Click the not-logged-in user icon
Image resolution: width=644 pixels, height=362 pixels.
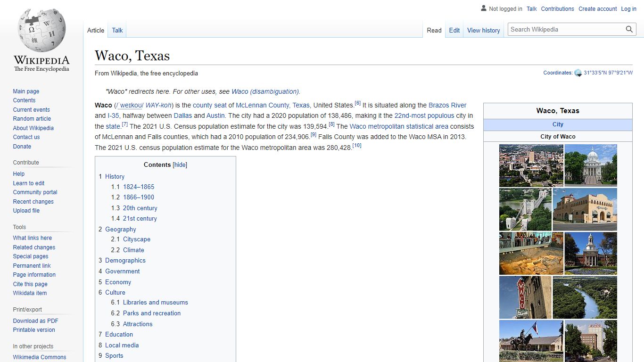pos(484,8)
